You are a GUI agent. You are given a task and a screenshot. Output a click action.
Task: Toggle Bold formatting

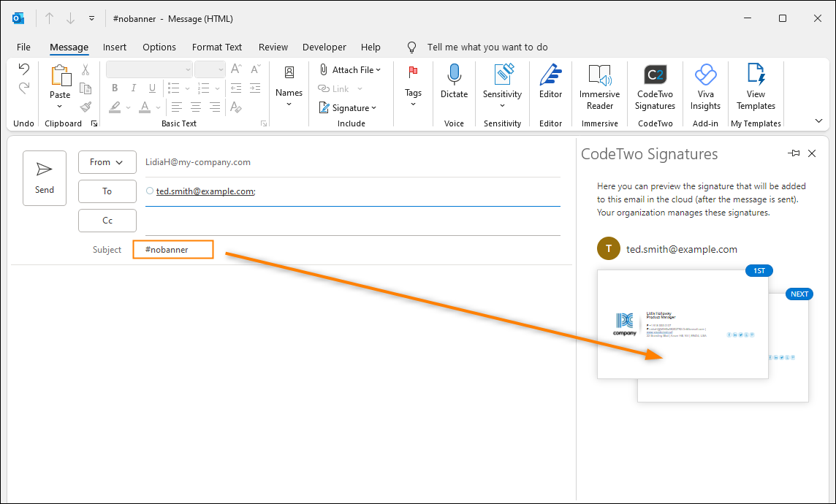tap(115, 88)
